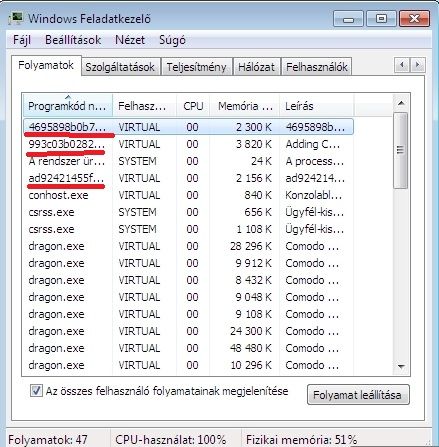Open the Nézet menu
This screenshot has height=447, width=439.
pos(130,40)
